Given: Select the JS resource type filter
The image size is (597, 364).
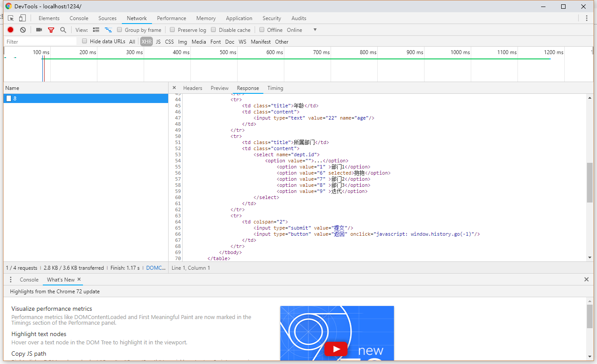Looking at the screenshot, I should point(158,42).
